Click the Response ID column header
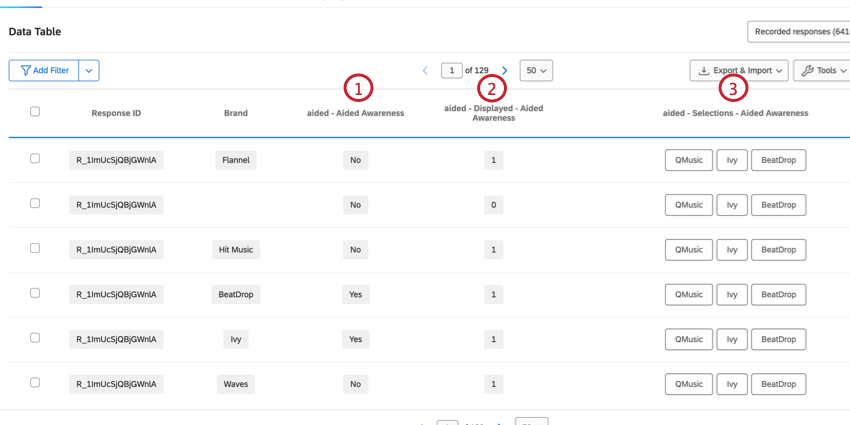This screenshot has width=850, height=425. coord(117,113)
